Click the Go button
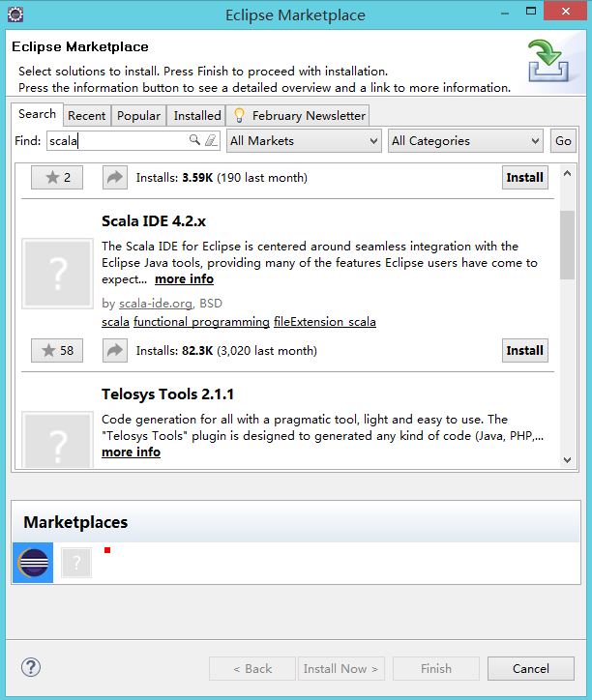 563,141
